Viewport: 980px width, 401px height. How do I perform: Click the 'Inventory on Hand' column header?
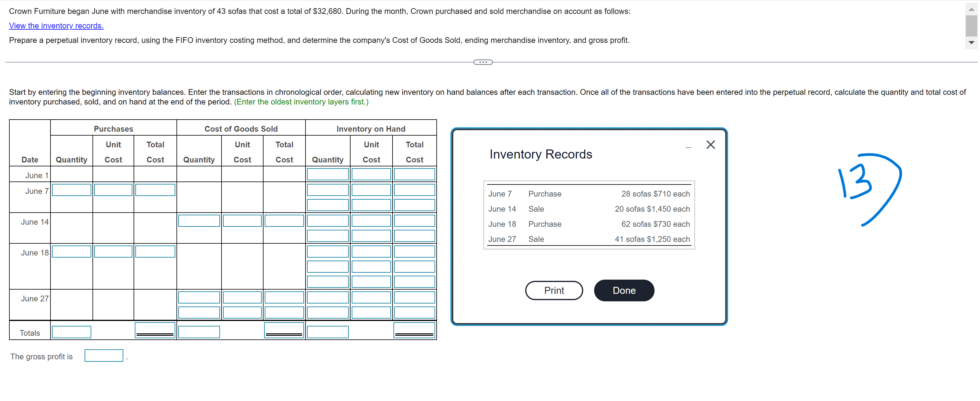click(x=371, y=129)
